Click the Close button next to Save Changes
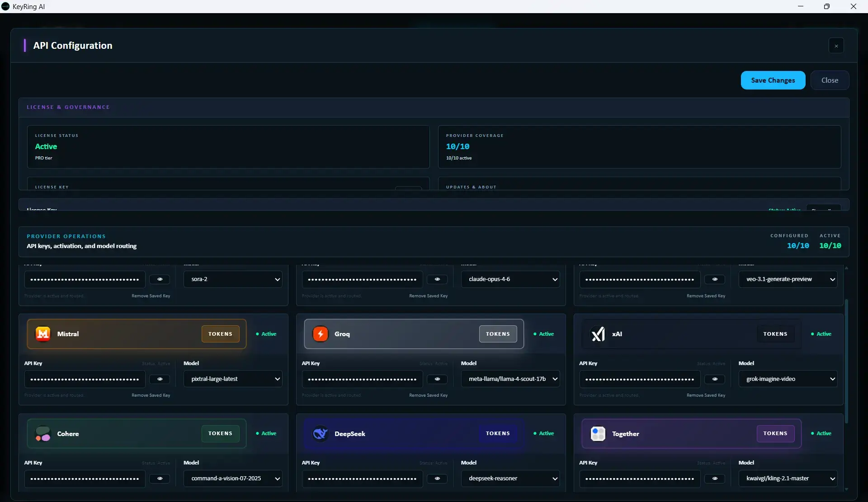The height and width of the screenshot is (502, 868). point(830,80)
